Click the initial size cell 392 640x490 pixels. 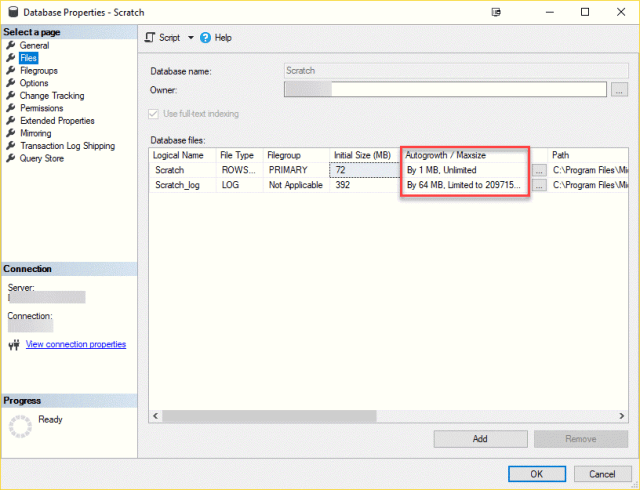[365, 185]
